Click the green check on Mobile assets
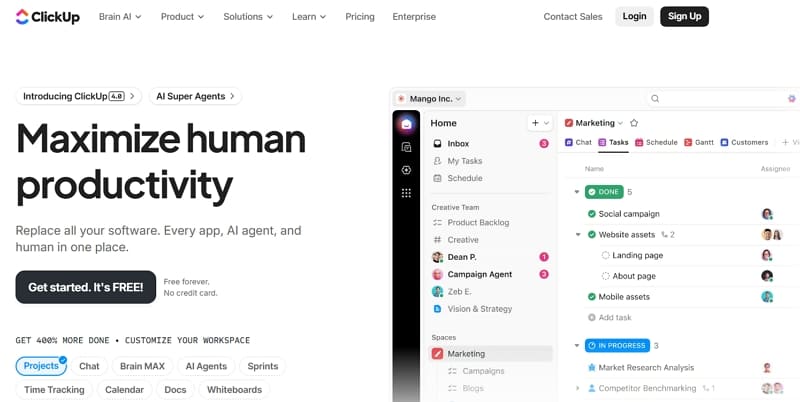 click(591, 296)
